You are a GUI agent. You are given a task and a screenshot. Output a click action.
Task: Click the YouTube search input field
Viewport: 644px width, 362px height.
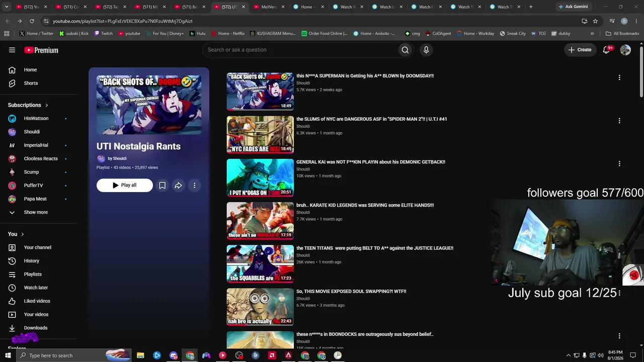coord(300,50)
